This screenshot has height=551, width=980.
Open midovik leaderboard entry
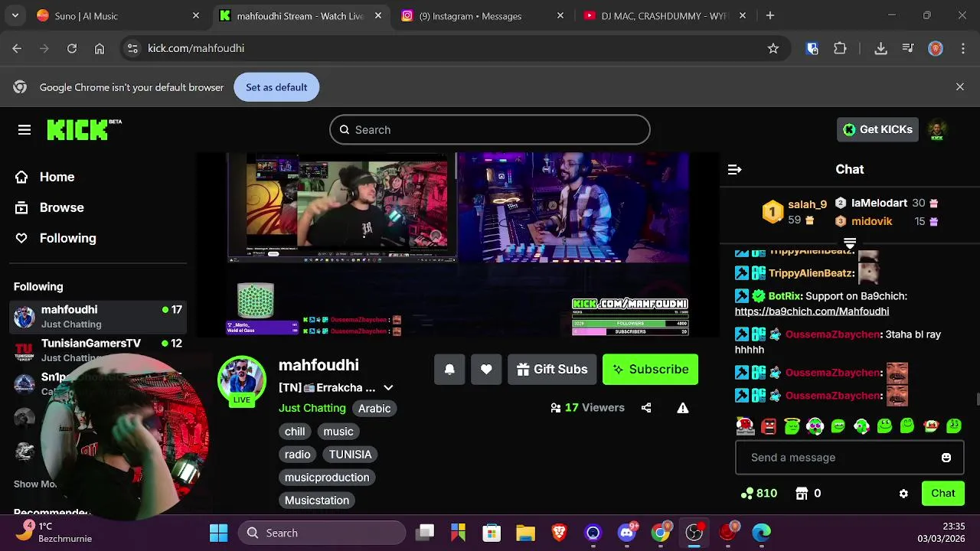tap(887, 221)
